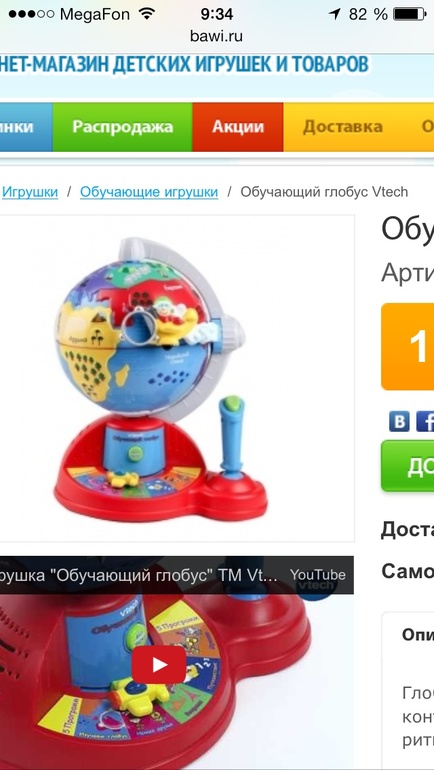The image size is (434, 770).
Task: Tap the location services arrow icon
Action: click(x=335, y=14)
